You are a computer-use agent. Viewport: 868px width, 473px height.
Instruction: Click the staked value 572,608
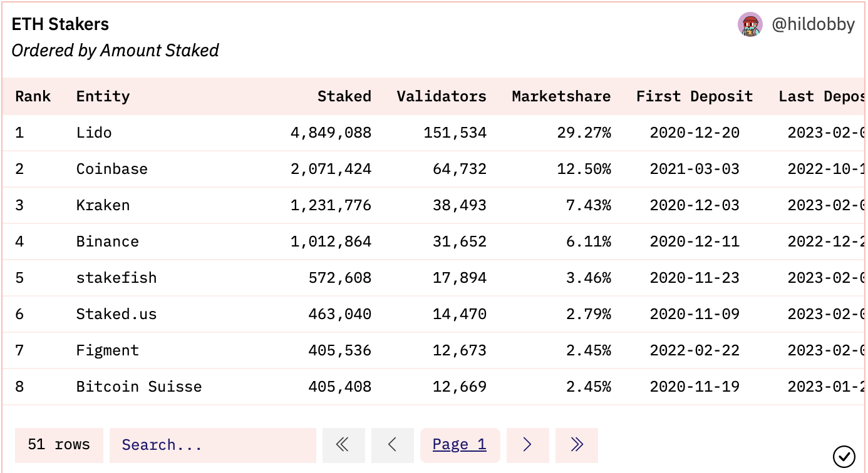point(340,278)
